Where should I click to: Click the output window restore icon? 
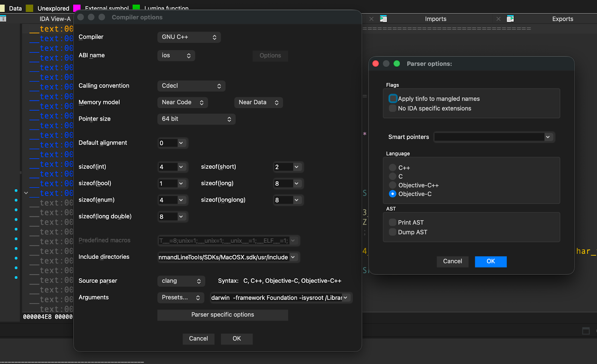click(586, 331)
